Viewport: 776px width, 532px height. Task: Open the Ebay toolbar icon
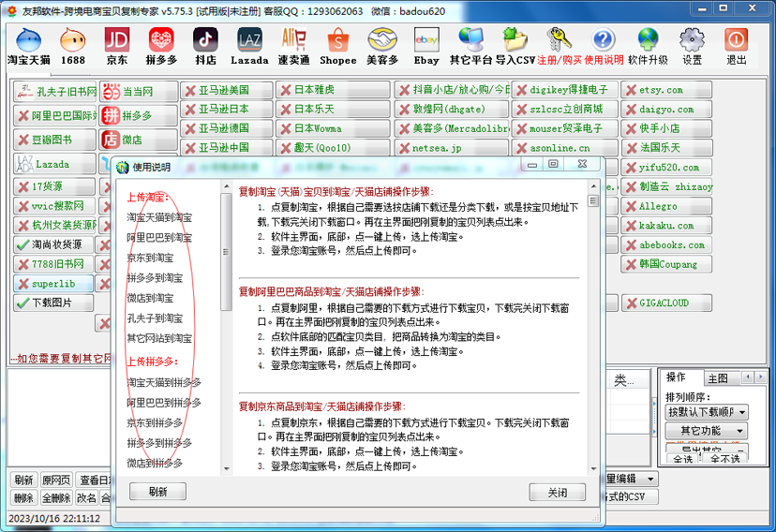[426, 46]
